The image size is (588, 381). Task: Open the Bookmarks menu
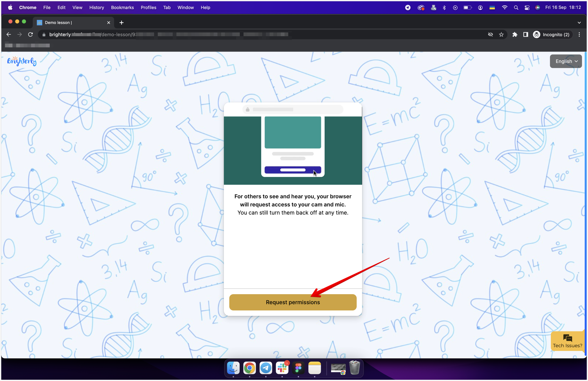pos(122,8)
